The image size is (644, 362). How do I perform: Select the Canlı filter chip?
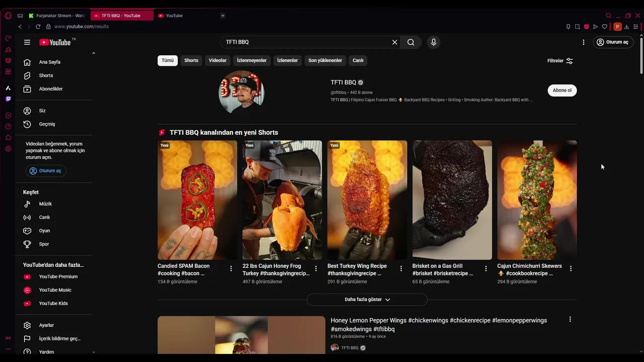(x=358, y=60)
